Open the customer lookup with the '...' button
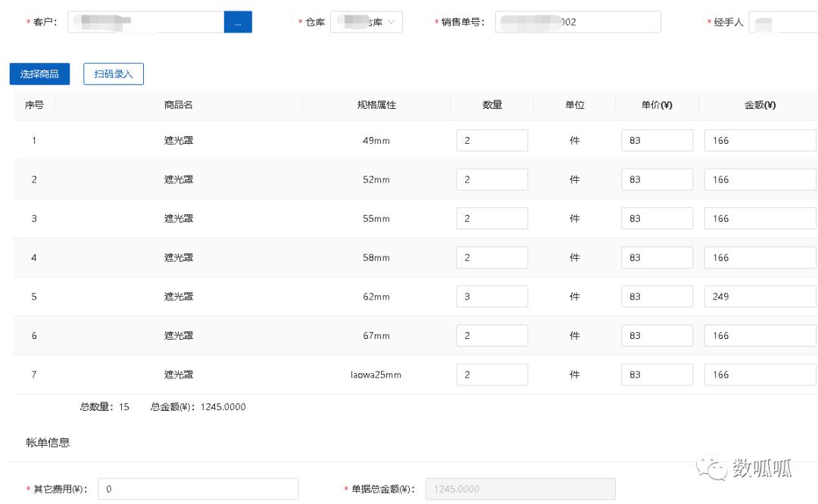The width and height of the screenshot is (818, 504). point(238,23)
